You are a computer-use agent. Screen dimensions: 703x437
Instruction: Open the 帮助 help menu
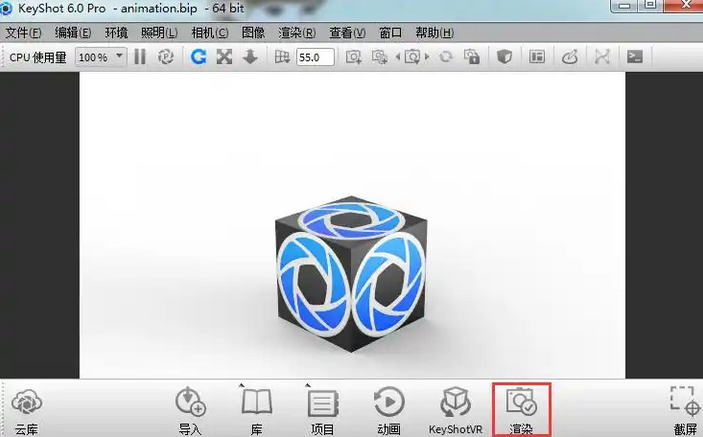click(x=431, y=32)
